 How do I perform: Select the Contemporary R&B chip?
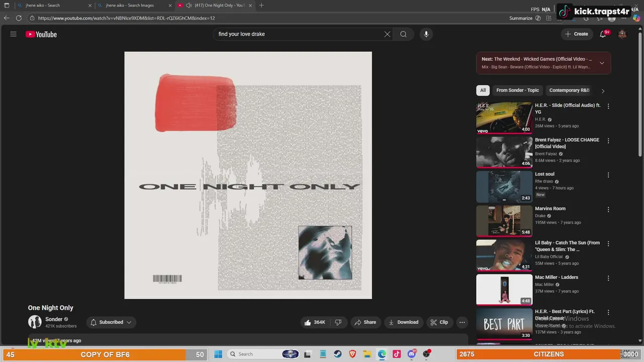[x=569, y=90]
